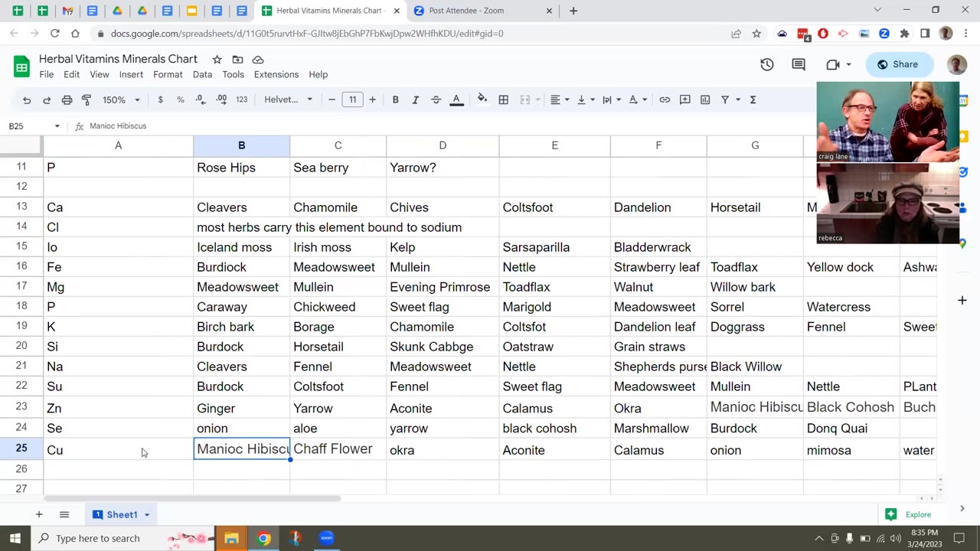Click Sheets home logo

coord(21,66)
